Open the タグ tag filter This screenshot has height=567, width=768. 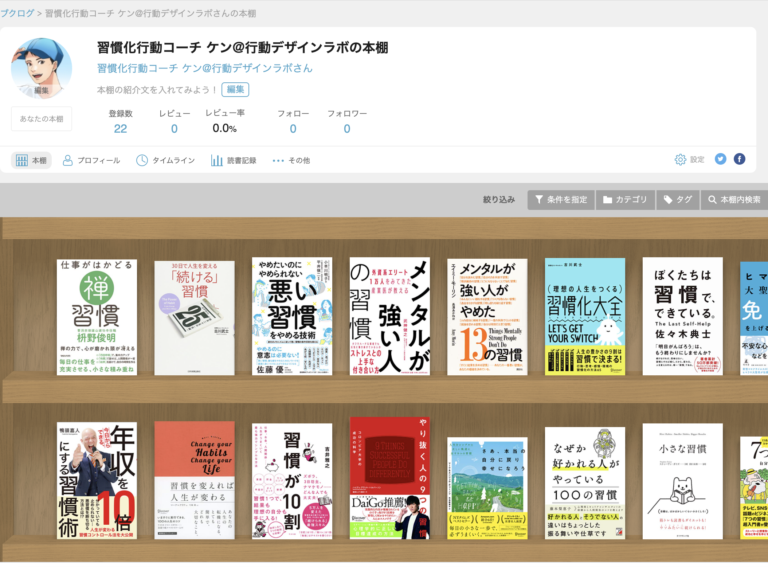[x=677, y=200]
